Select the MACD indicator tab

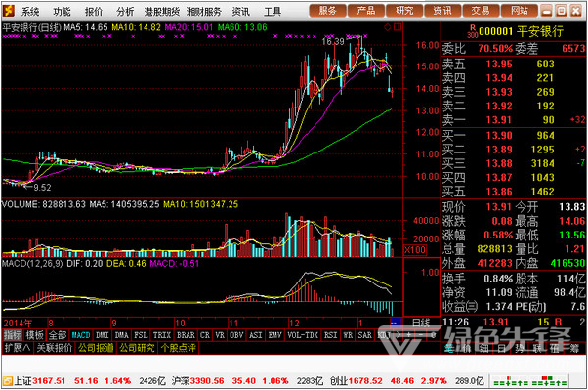[81, 335]
